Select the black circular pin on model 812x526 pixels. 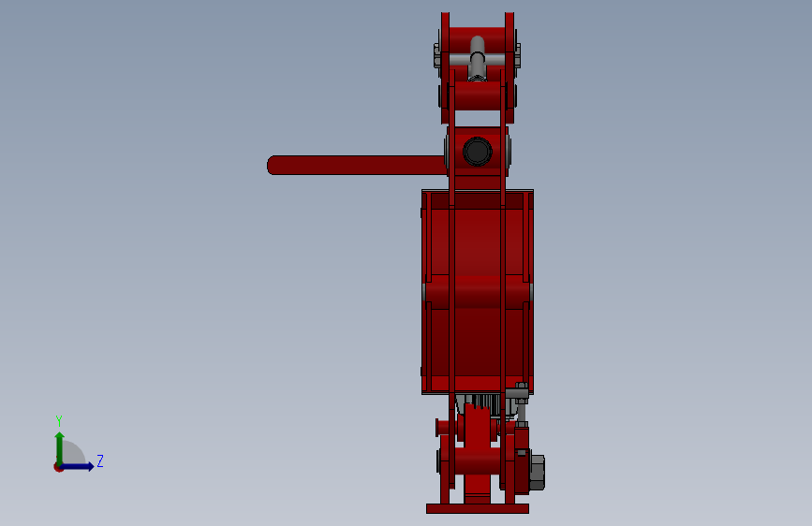click(478, 152)
